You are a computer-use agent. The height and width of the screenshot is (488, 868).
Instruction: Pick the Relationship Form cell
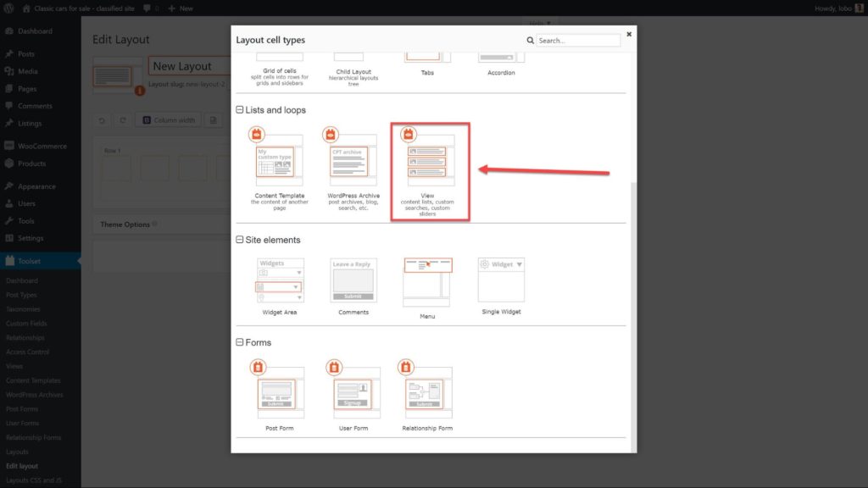tap(427, 395)
